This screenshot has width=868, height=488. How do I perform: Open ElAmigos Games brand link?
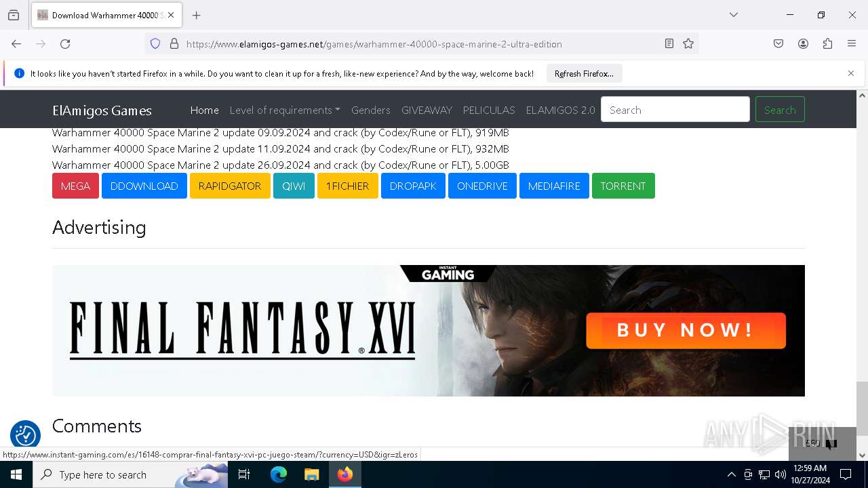click(102, 110)
